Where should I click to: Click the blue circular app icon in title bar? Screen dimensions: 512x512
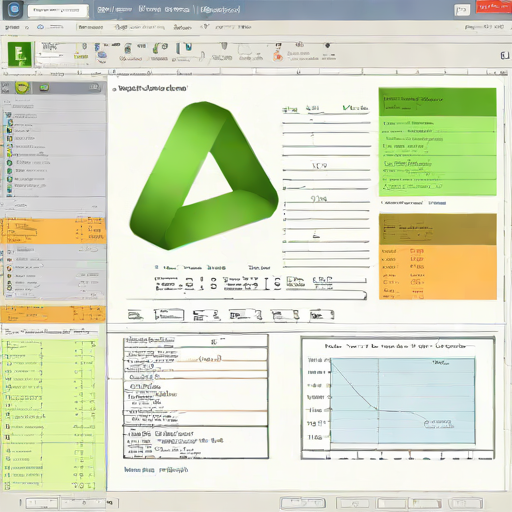(14, 9)
